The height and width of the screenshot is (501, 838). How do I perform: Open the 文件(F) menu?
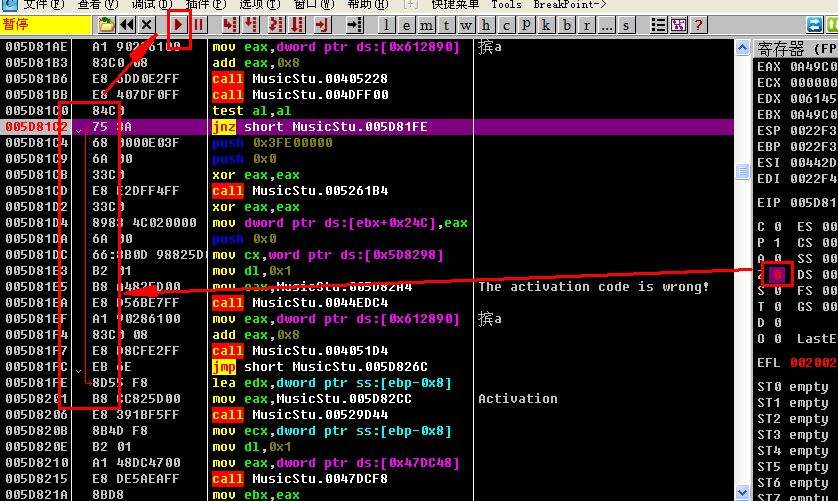[x=44, y=5]
